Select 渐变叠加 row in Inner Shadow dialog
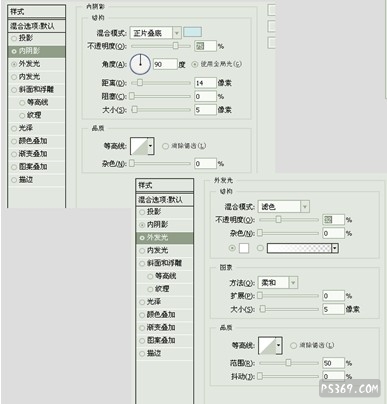The height and width of the screenshot is (404, 387). (x=36, y=154)
